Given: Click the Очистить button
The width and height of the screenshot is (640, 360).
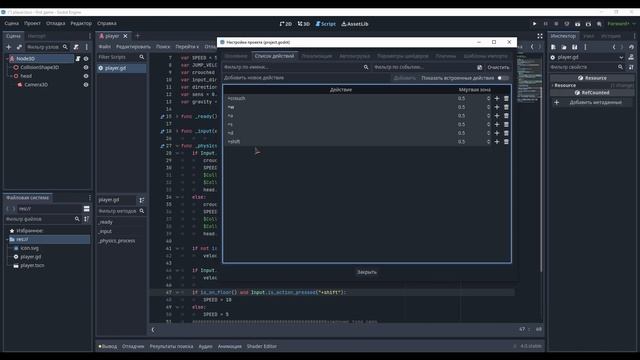Looking at the screenshot, I should click(498, 67).
